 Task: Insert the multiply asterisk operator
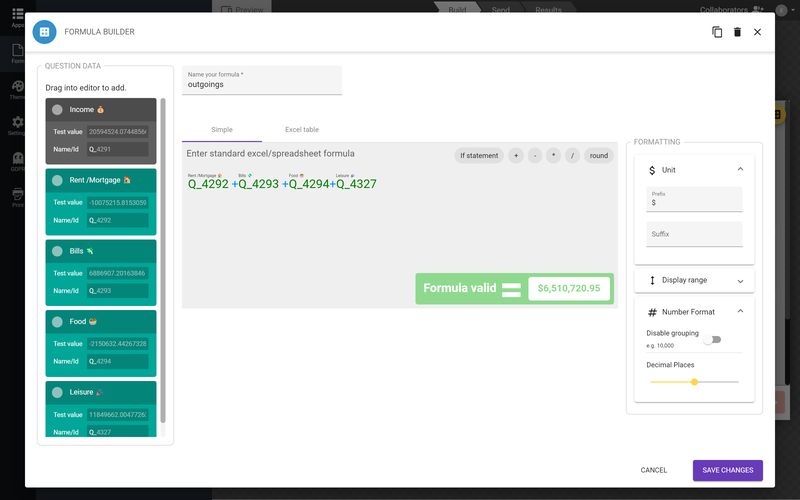click(x=553, y=155)
